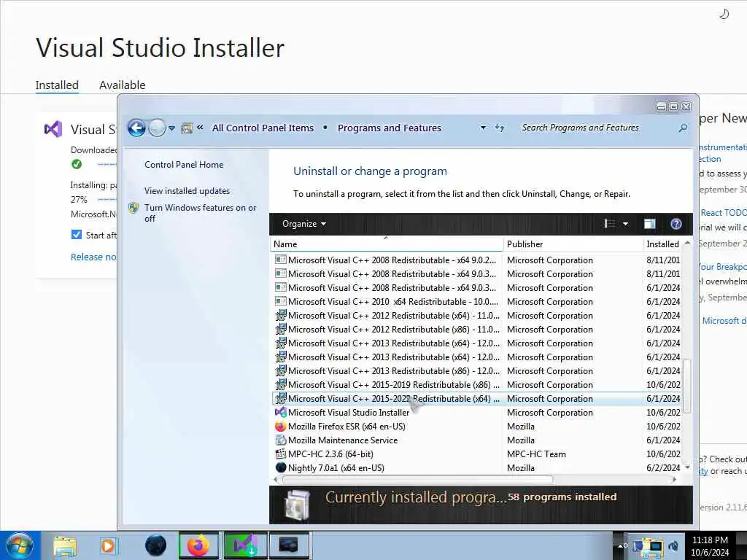Open Turn Windows features on or off

click(200, 213)
